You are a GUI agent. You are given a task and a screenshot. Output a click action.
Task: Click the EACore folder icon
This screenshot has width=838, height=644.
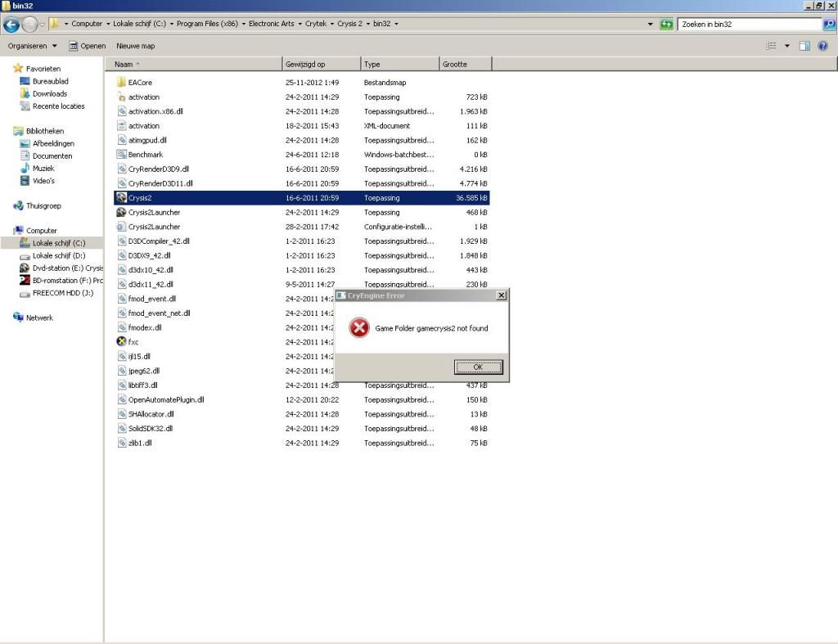(x=121, y=83)
